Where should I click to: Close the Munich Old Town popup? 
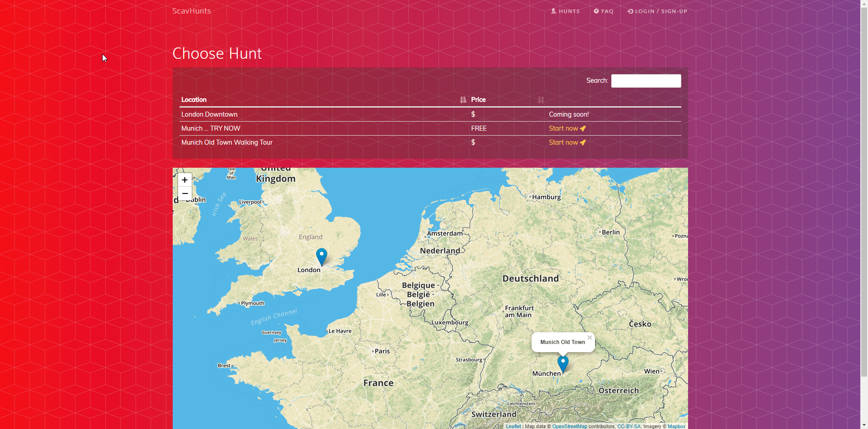coord(590,337)
